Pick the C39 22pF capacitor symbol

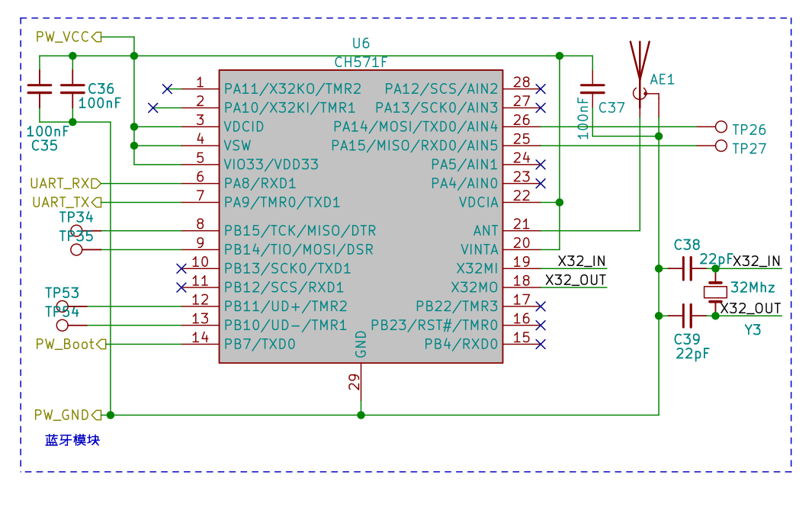click(x=686, y=315)
